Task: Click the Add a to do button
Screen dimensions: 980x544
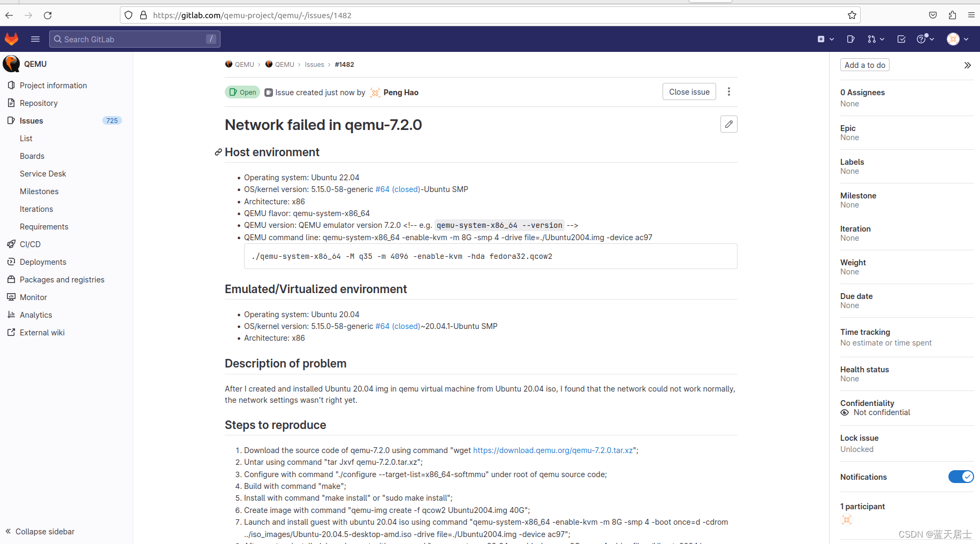Action: click(x=864, y=65)
